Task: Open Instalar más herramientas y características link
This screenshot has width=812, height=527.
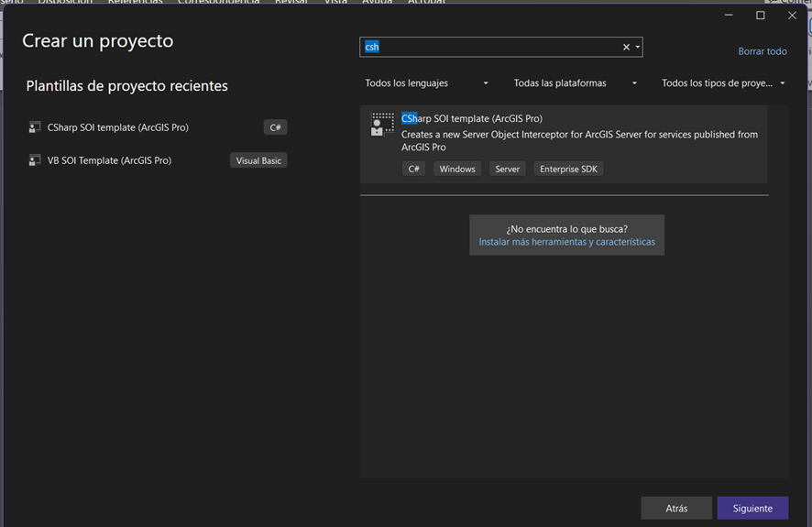Action: coord(566,242)
